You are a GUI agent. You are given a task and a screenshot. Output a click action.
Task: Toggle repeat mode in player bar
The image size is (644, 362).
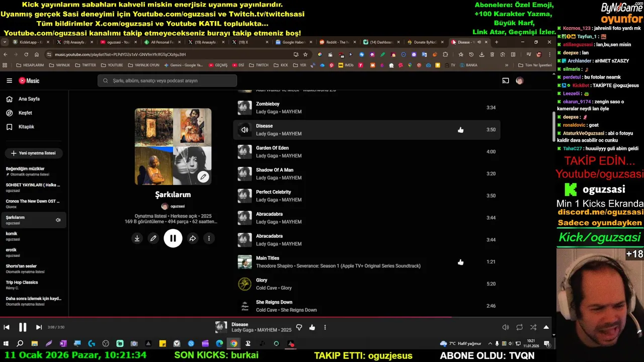[x=519, y=327]
